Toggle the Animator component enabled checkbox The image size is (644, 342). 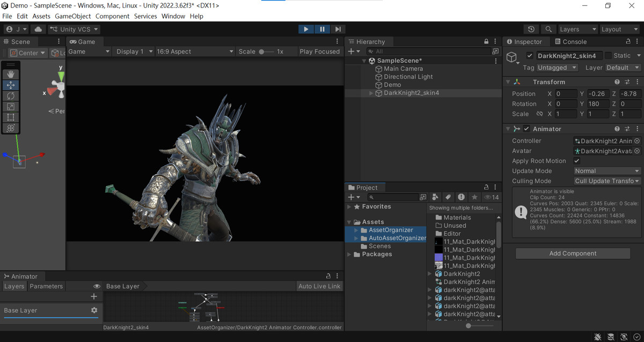526,129
